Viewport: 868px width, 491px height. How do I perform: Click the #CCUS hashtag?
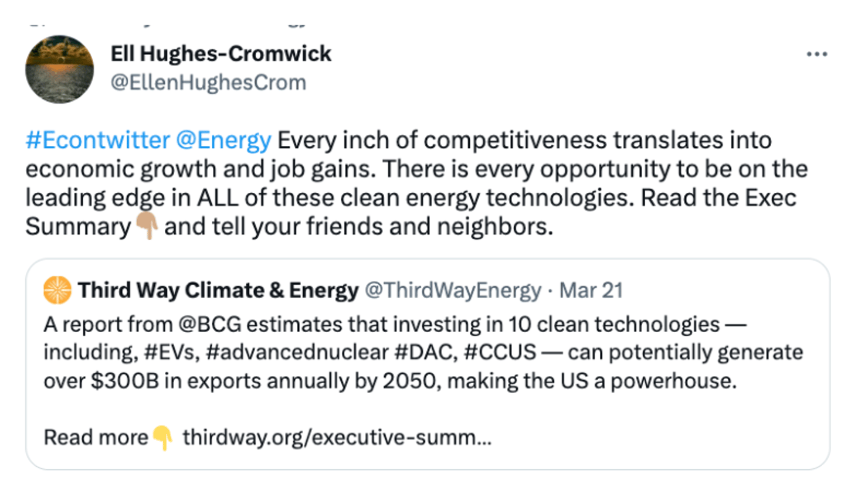[500, 352]
